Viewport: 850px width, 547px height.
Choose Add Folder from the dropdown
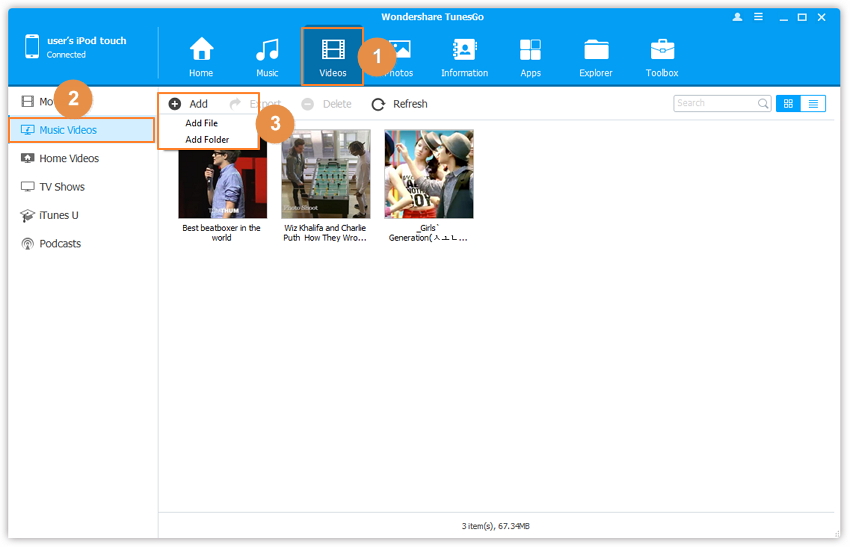207,140
